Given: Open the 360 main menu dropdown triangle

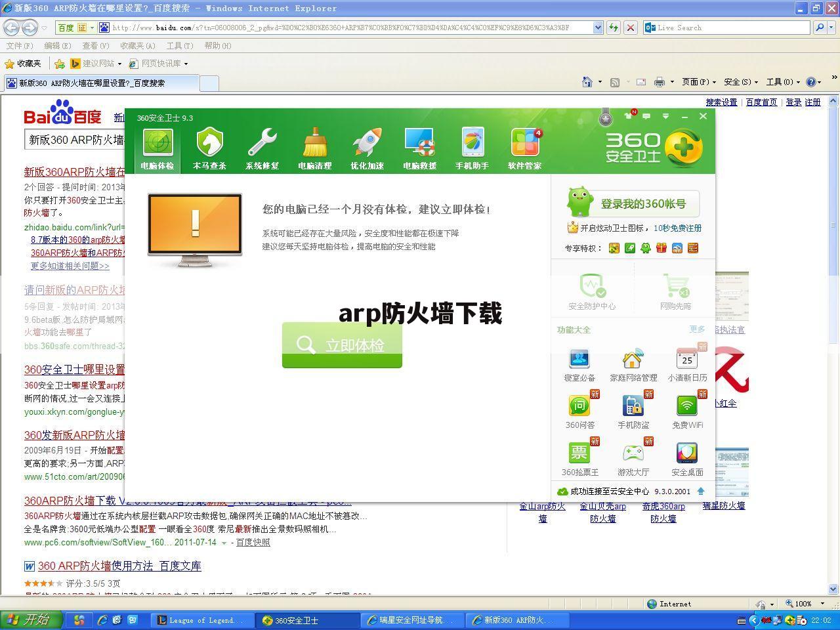Looking at the screenshot, I should (665, 116).
